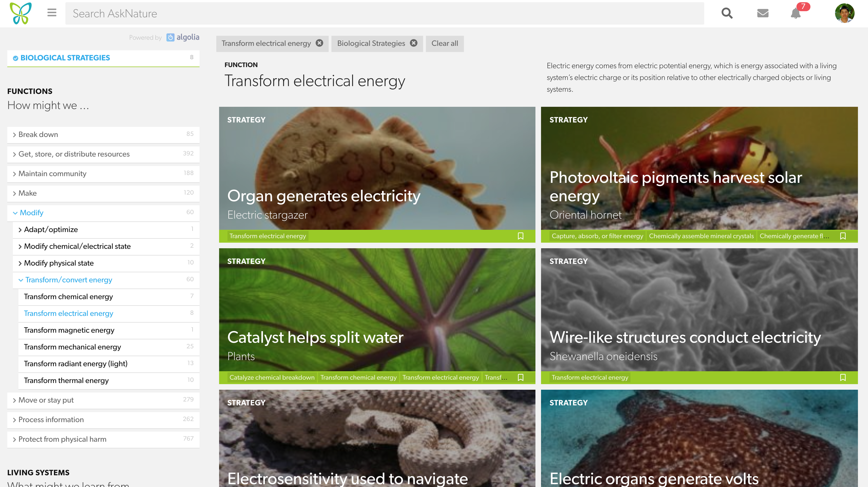Click the AskNature butterfly logo
Image resolution: width=868 pixels, height=487 pixels.
click(x=21, y=13)
